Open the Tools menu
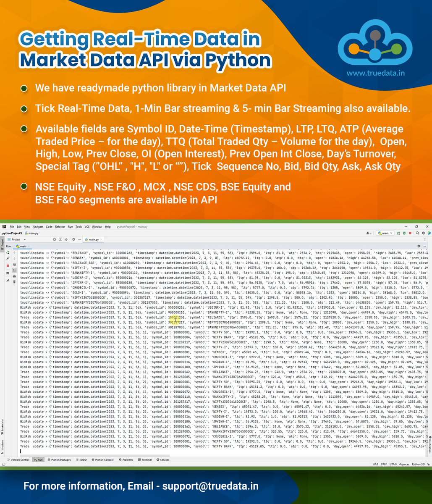 (79, 227)
